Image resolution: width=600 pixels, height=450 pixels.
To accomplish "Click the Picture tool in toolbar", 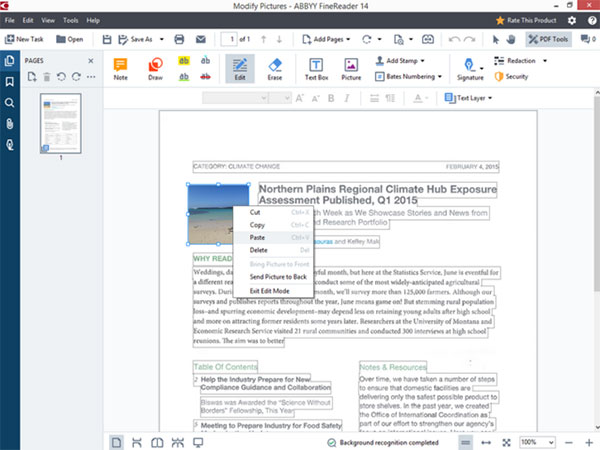I will (x=351, y=67).
